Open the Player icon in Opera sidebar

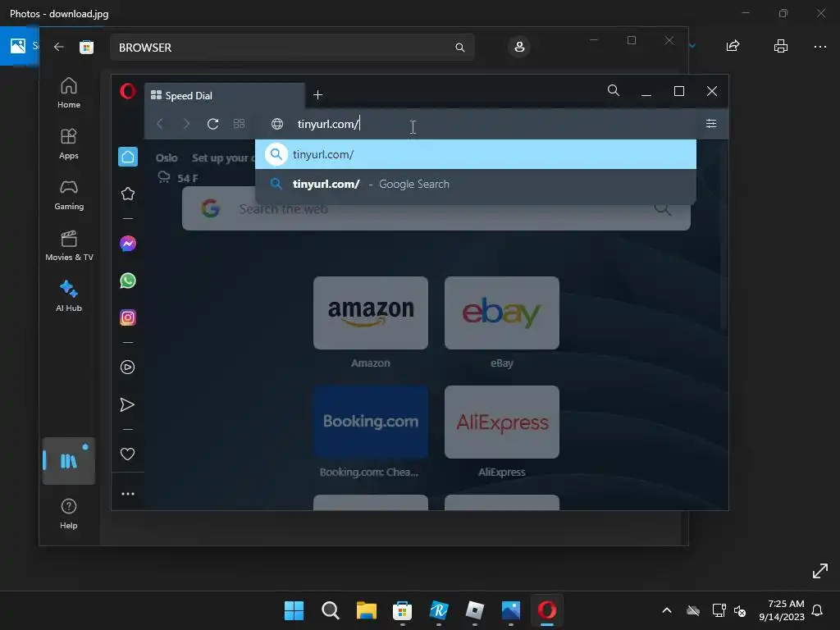tap(127, 367)
